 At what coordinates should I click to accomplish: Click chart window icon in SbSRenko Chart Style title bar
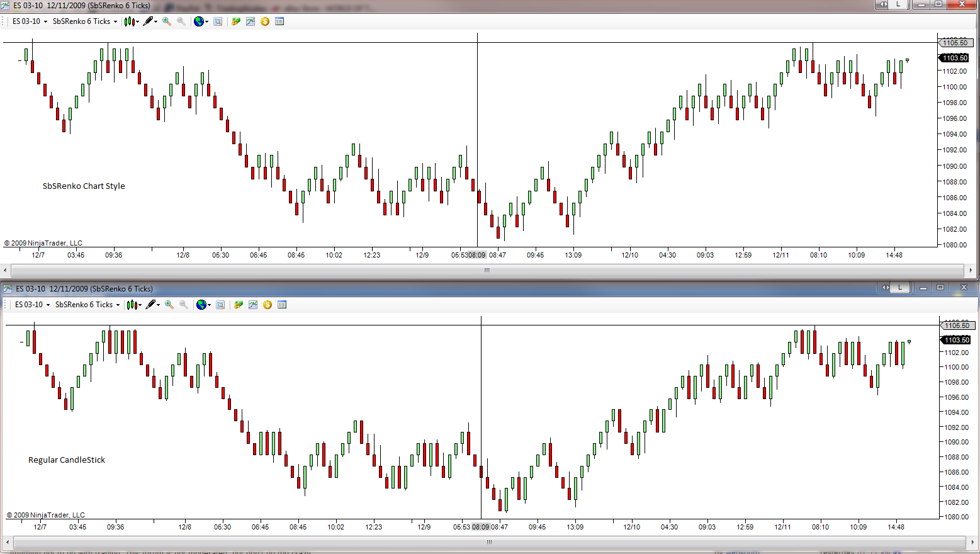[x=6, y=5]
